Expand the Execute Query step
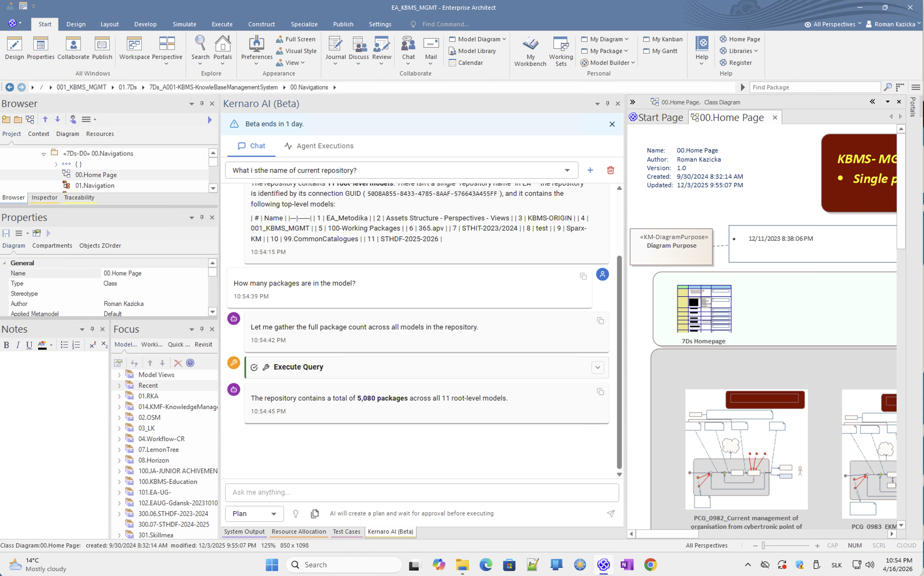924x576 pixels. (x=598, y=367)
